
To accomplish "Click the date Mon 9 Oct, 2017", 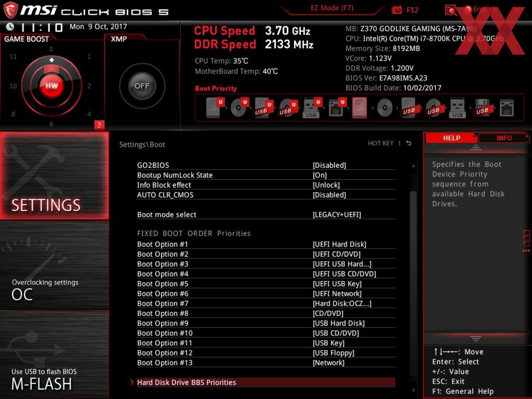I will coord(98,27).
